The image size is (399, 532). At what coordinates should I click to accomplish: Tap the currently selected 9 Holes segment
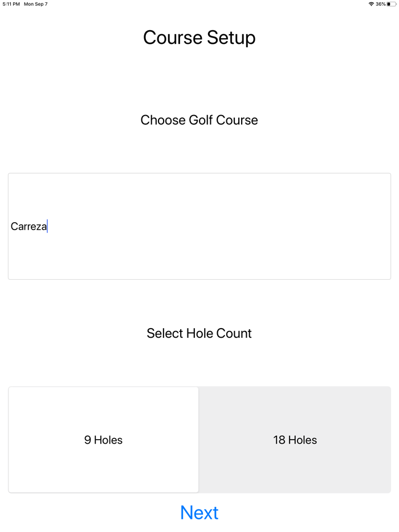103,440
